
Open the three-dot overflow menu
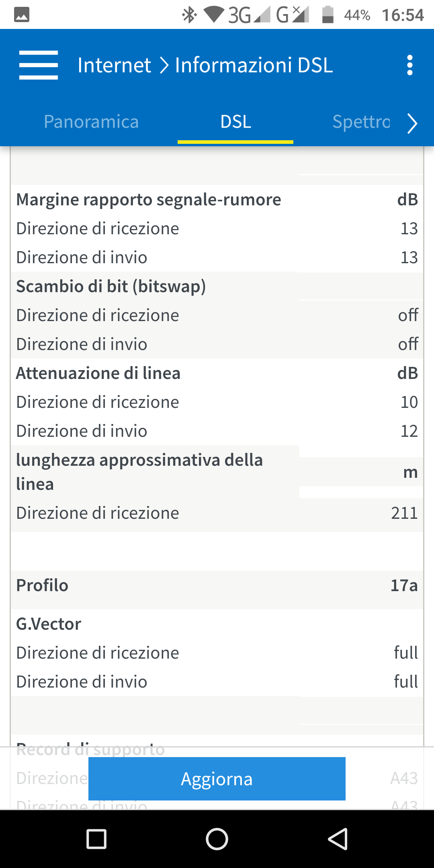point(409,65)
